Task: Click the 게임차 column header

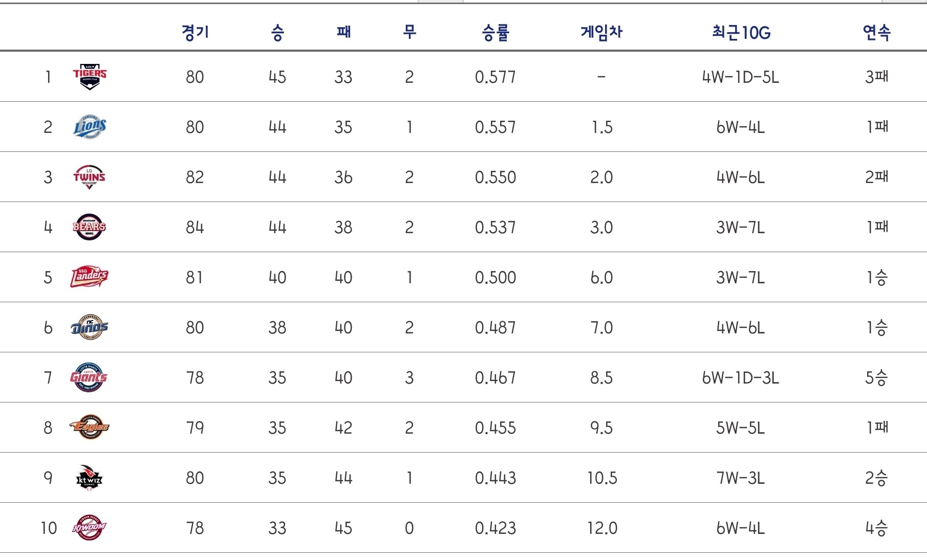Action: [601, 32]
